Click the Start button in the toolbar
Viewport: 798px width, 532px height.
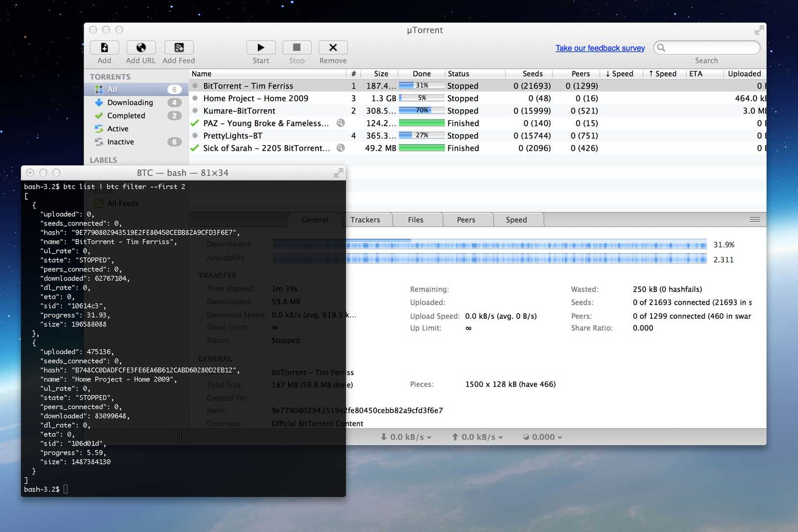(x=261, y=47)
